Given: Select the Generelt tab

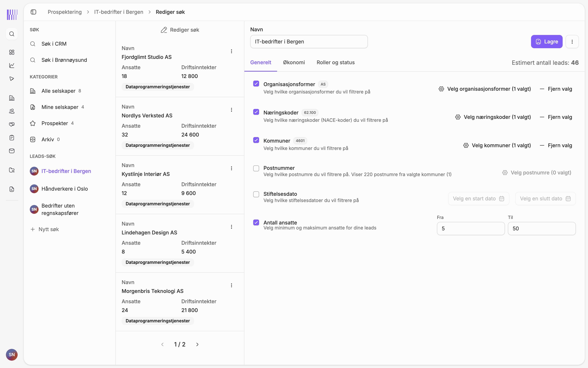Looking at the screenshot, I should tap(261, 62).
